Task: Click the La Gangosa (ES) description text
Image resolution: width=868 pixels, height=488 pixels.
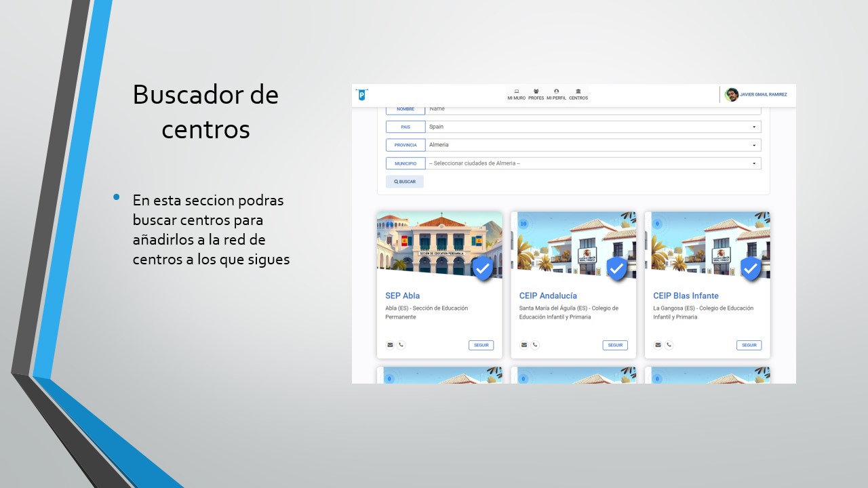Action: click(703, 312)
